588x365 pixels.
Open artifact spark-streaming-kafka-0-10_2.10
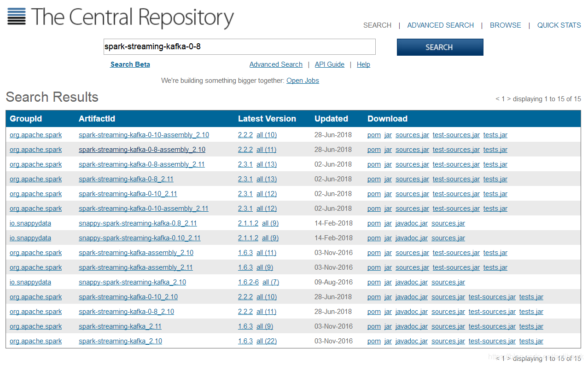[x=128, y=297]
